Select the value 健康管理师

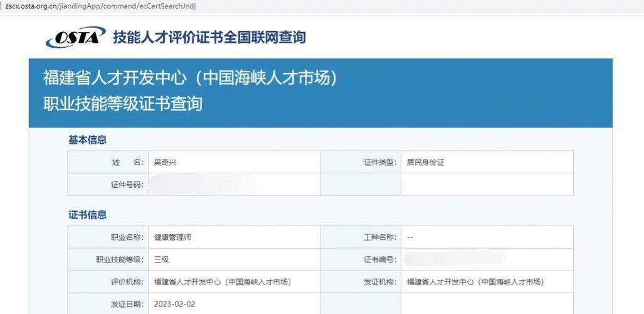(172, 237)
